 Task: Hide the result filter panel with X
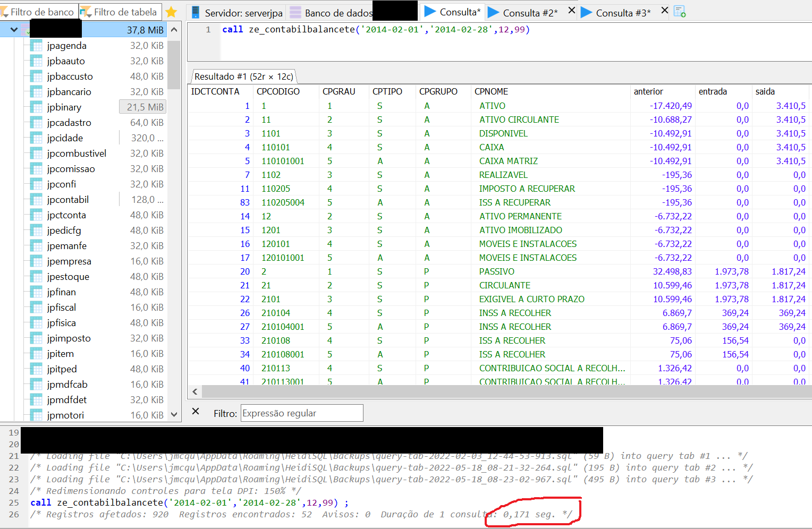(x=196, y=412)
